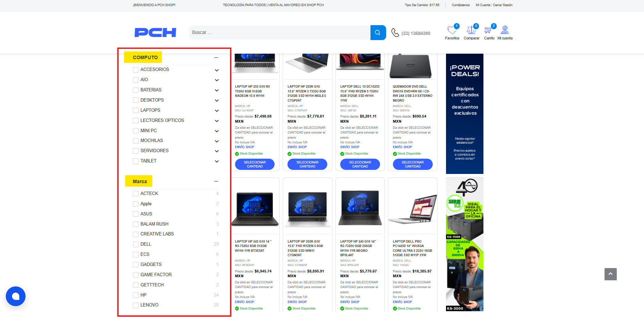This screenshot has width=644, height=317.
Task: Check the LAPTOPS category checkbox
Action: point(136,110)
